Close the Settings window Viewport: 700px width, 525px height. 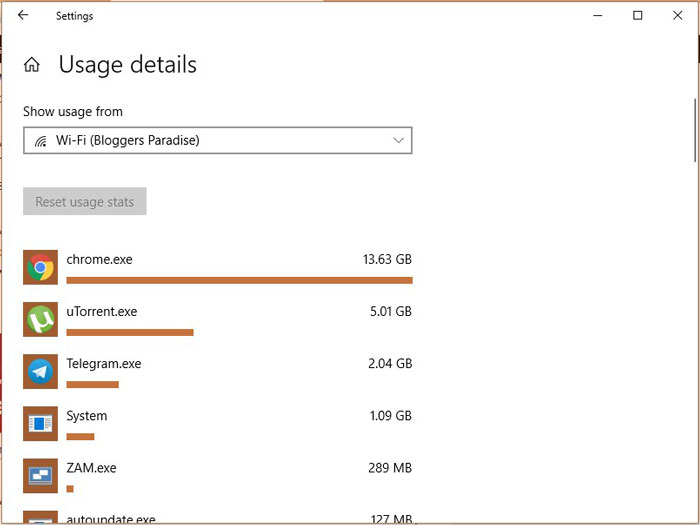(x=677, y=16)
